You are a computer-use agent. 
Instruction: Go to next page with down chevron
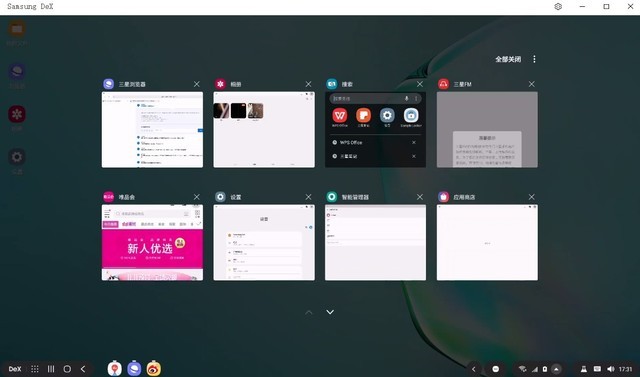330,312
